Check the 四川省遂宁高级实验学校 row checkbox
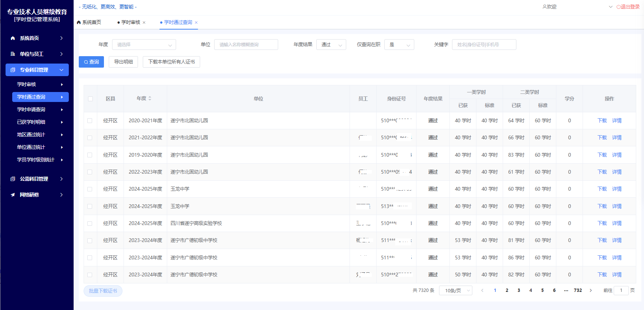 (x=90, y=223)
